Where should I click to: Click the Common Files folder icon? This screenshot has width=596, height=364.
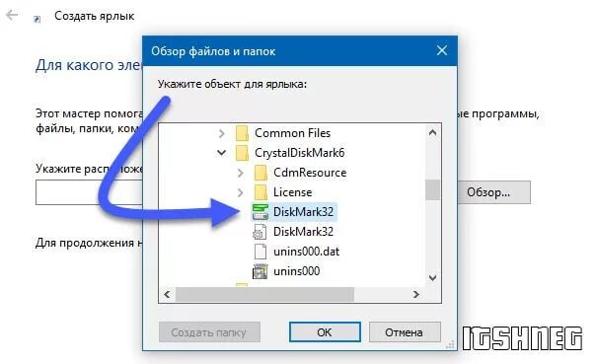[242, 133]
